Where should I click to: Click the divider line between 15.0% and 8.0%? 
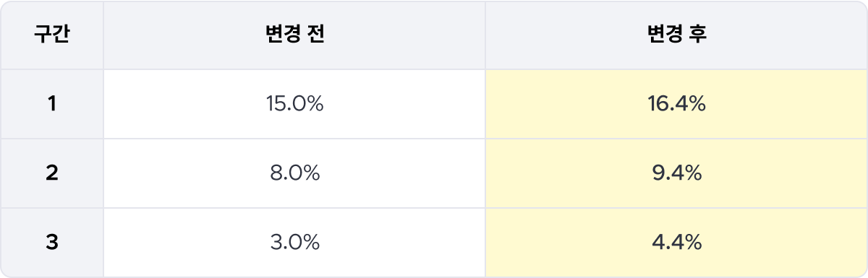pyautogui.click(x=294, y=139)
